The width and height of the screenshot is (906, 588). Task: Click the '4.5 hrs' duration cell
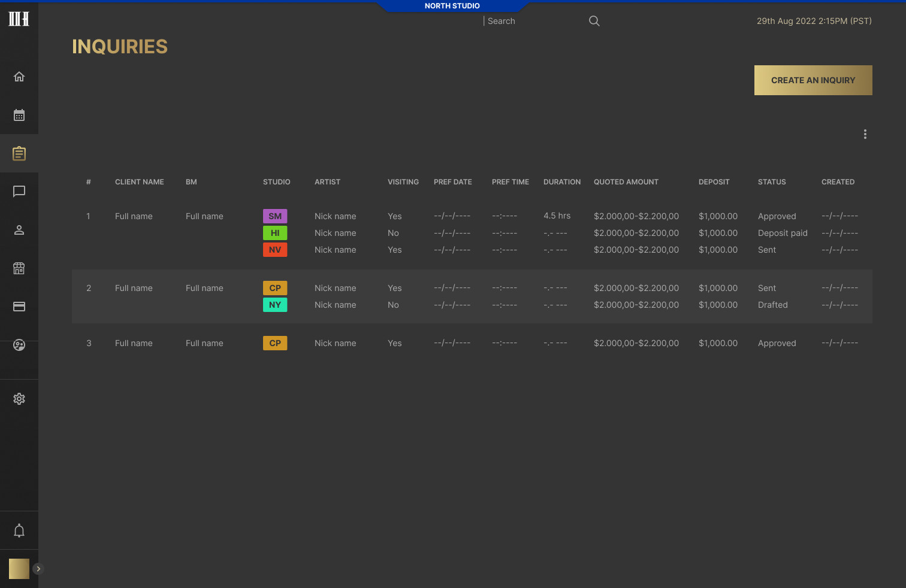coord(557,216)
